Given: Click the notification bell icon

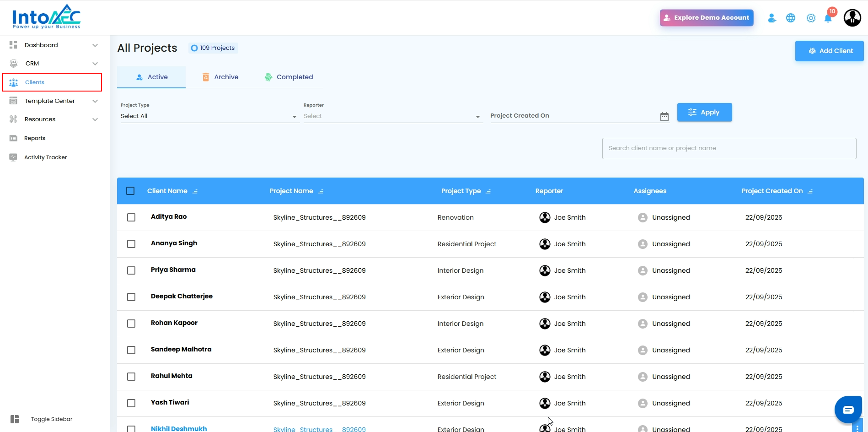Looking at the screenshot, I should click(x=828, y=18).
